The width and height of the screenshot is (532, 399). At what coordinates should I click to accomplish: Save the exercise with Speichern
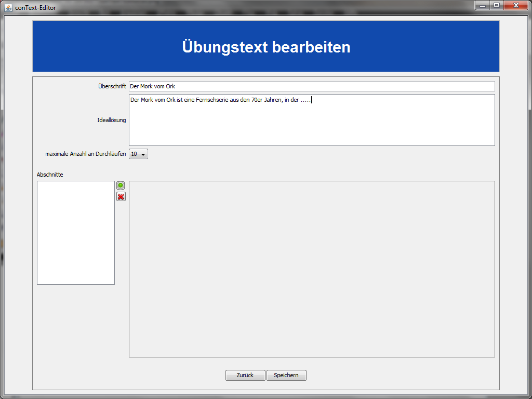[x=286, y=375]
